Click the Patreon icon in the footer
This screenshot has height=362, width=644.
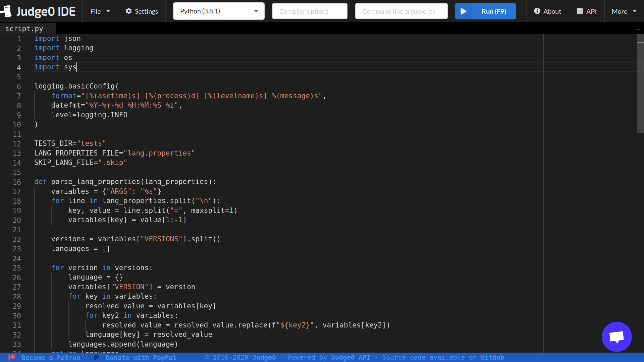click(12, 357)
